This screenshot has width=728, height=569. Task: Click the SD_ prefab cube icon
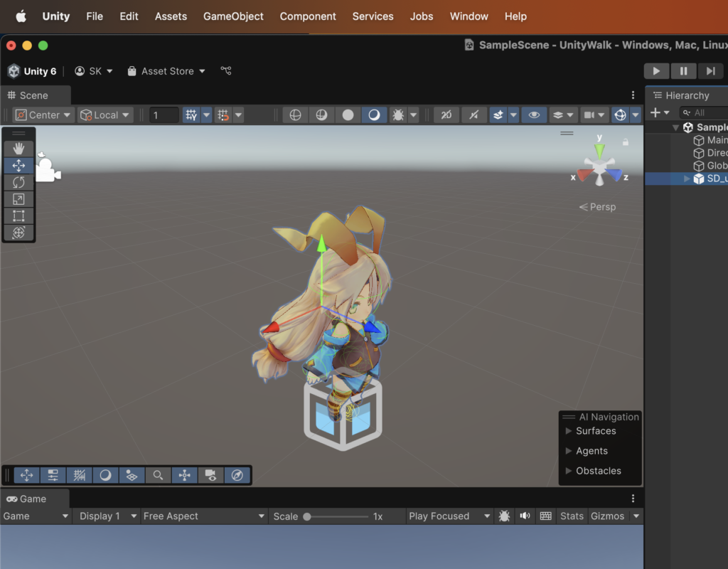pyautogui.click(x=699, y=179)
